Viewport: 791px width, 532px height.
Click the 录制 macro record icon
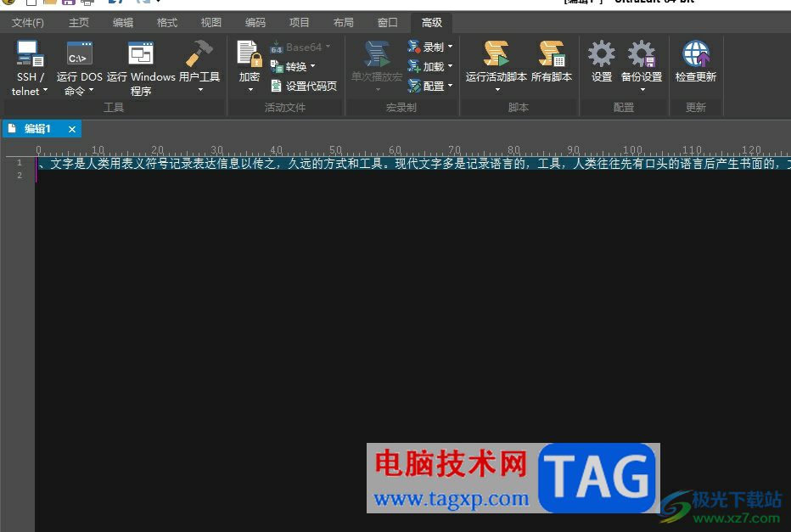click(x=413, y=47)
